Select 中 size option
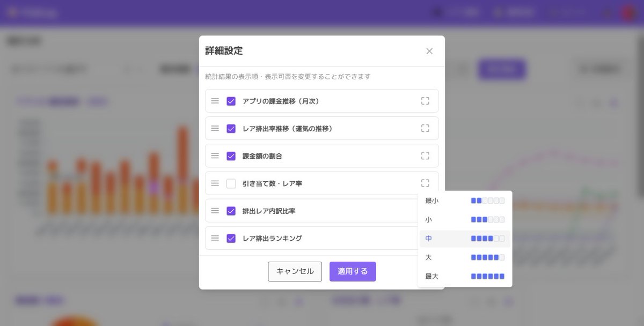 point(465,239)
